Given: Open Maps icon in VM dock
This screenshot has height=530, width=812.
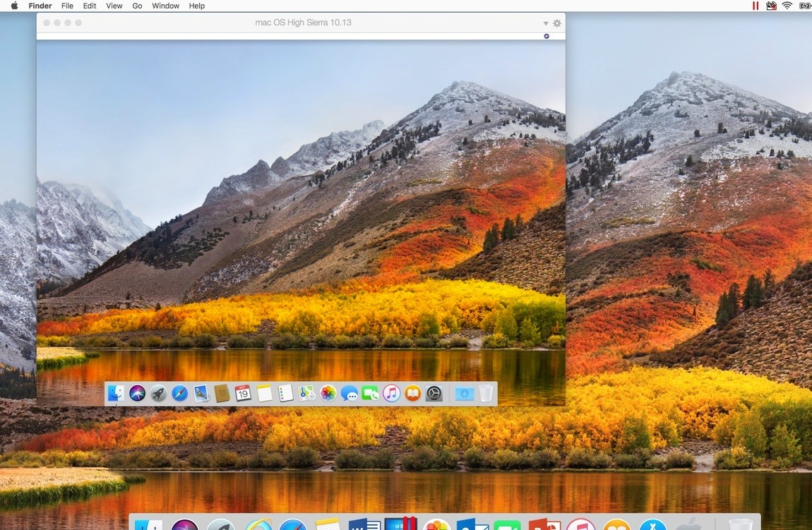Looking at the screenshot, I should click(306, 393).
